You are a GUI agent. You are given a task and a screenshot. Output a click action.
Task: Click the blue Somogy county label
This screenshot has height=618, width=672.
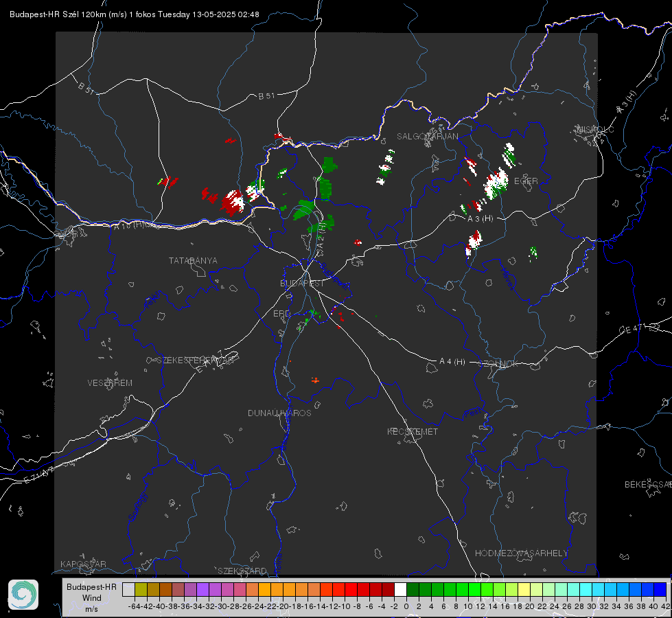coord(138,507)
